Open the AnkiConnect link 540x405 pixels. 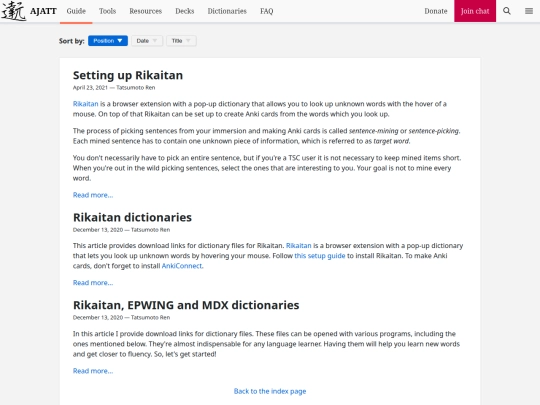click(182, 266)
